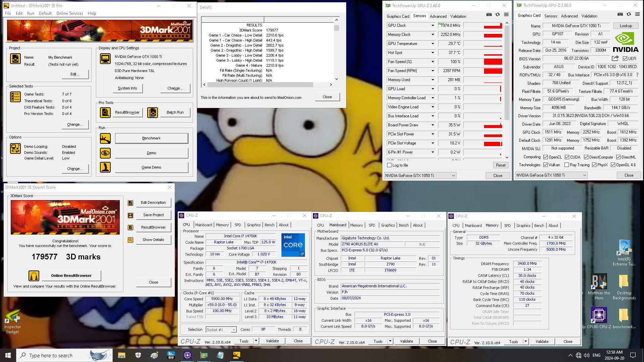
Task: Switch to Bench tab in CPU-Z CPU window
Action: coord(269,225)
